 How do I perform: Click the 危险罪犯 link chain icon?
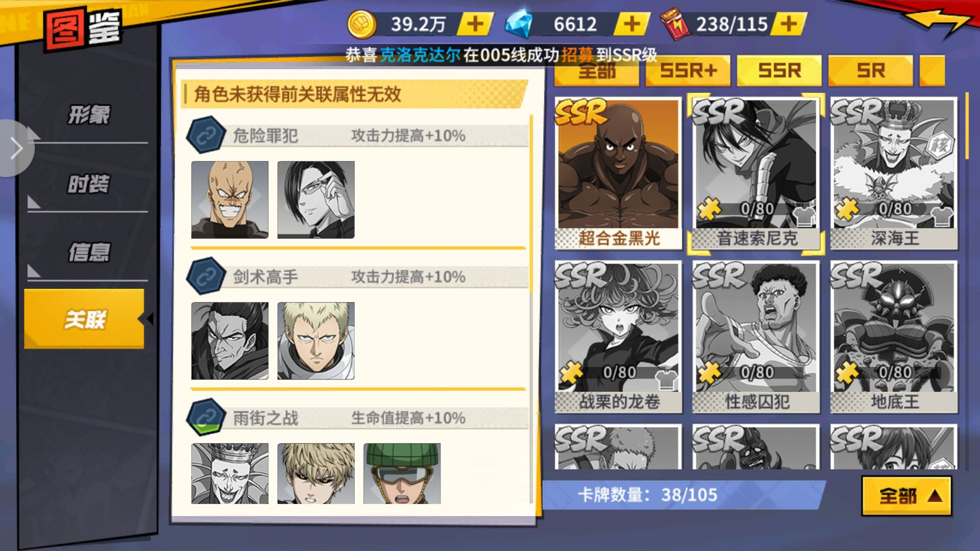pos(206,135)
